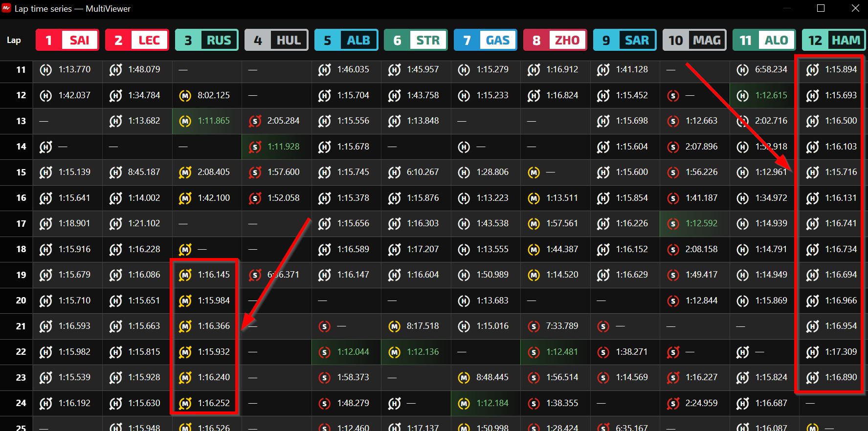This screenshot has width=868, height=431.
Task: Click hard tyre icon beside 1:46.035
Action: pos(324,70)
